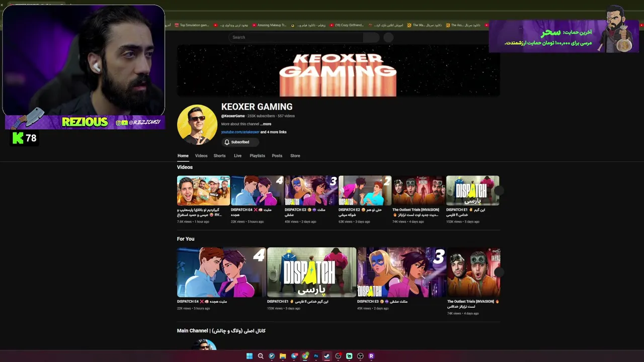
Task: Open File Explorer from the taskbar
Action: [x=283, y=356]
